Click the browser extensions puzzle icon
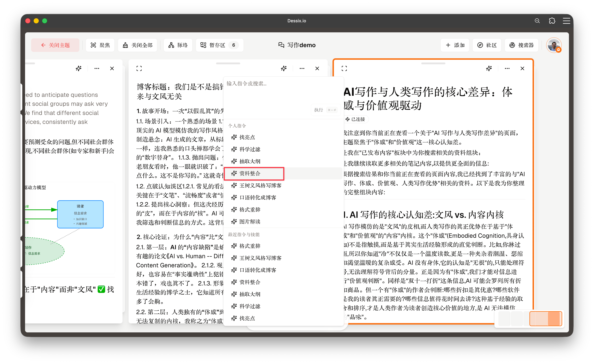Screen dimensions: 594x364 [x=552, y=21]
